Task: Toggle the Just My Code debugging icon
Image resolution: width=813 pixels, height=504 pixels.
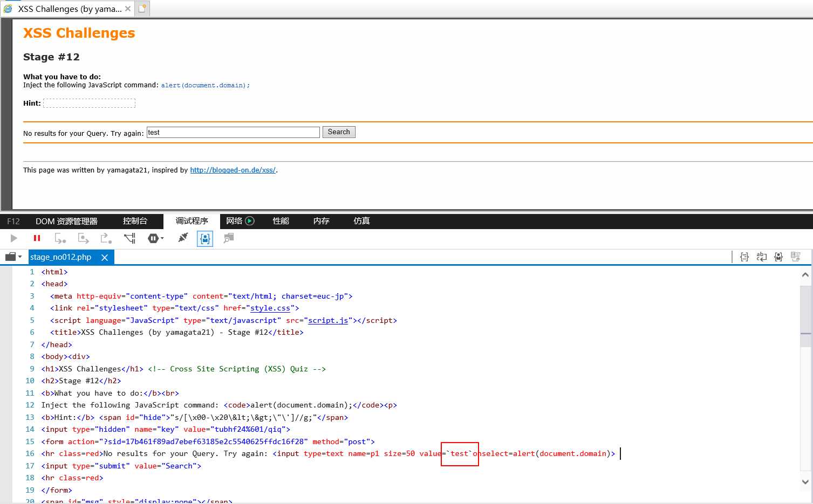Action: [205, 238]
